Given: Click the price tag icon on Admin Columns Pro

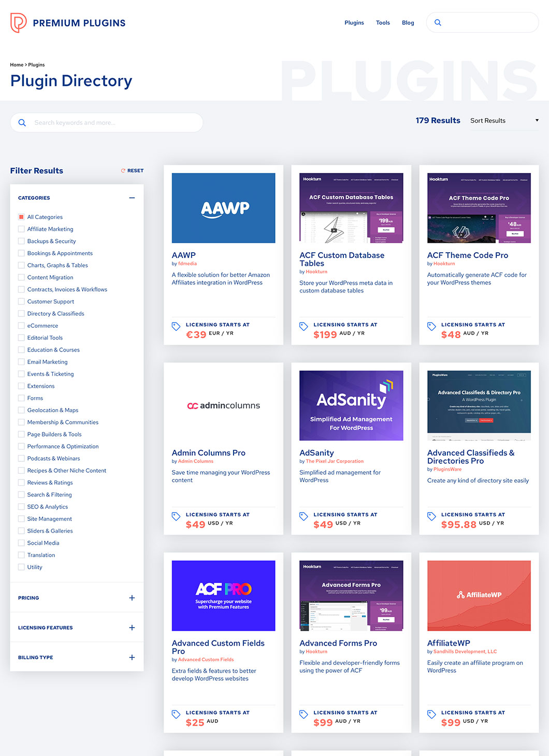Looking at the screenshot, I should [x=176, y=516].
